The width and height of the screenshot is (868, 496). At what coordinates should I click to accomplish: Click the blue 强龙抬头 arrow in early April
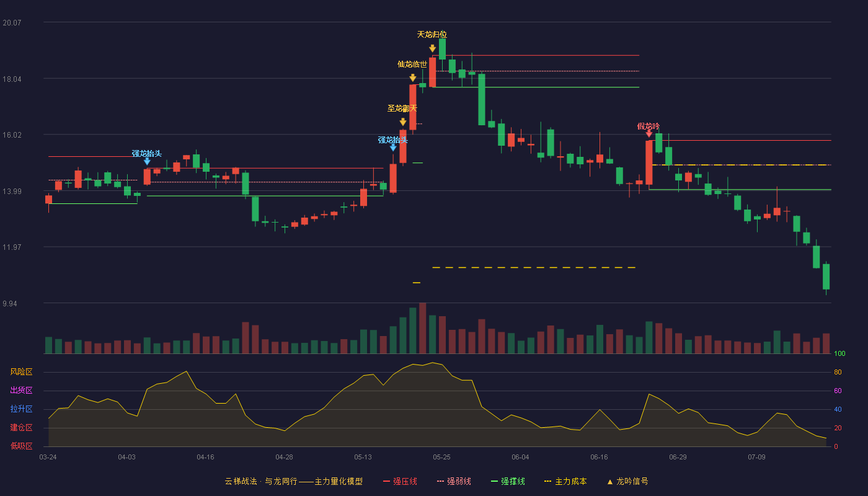point(147,161)
